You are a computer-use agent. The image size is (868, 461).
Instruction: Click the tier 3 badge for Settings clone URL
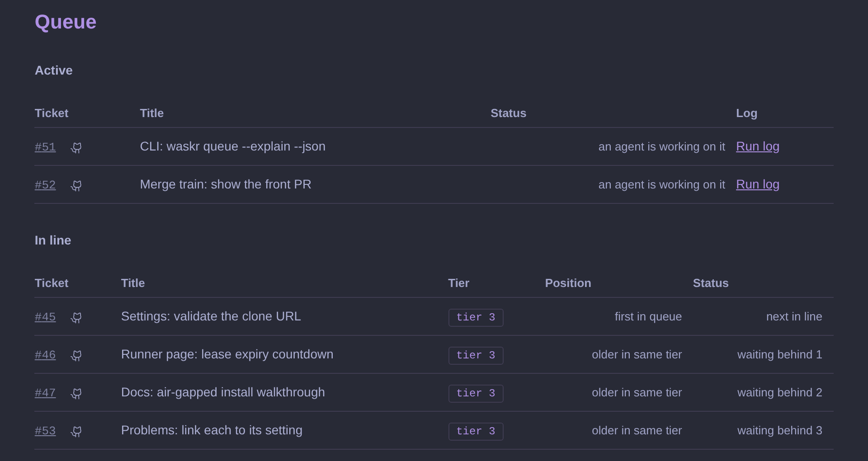click(476, 317)
